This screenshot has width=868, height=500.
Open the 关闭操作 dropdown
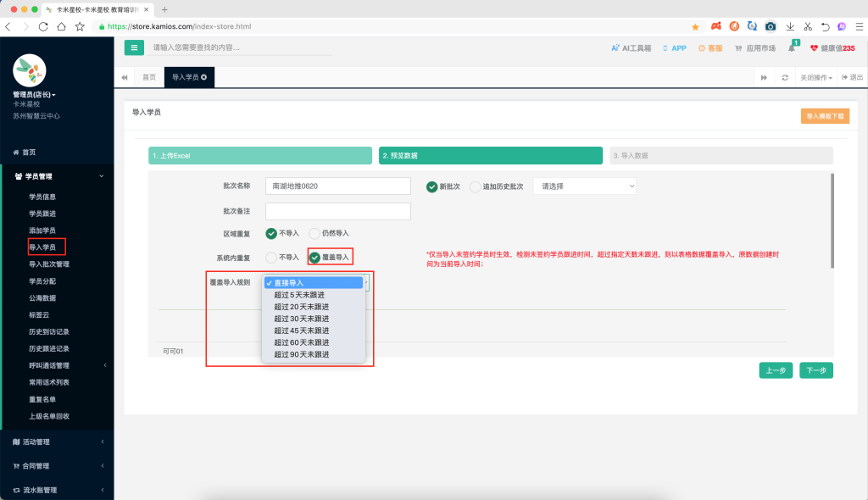click(816, 77)
